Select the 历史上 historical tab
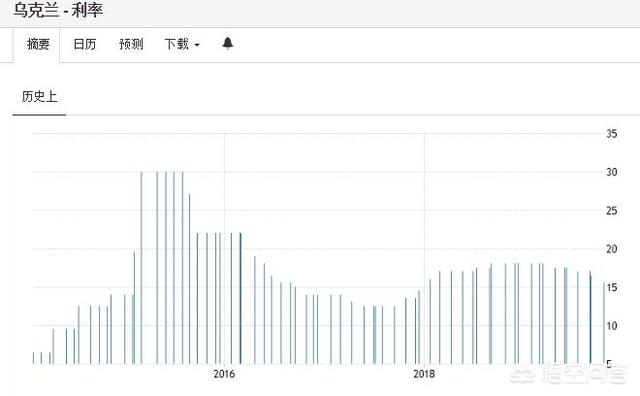This screenshot has height=396, width=640. pos(39,97)
